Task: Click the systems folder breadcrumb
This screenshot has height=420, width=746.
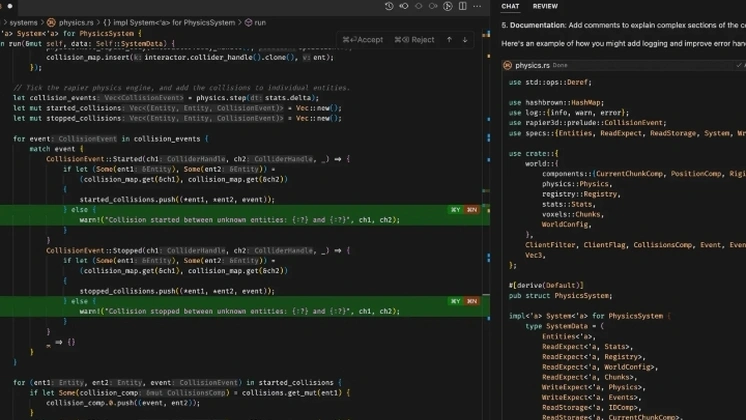Action: tap(22, 21)
